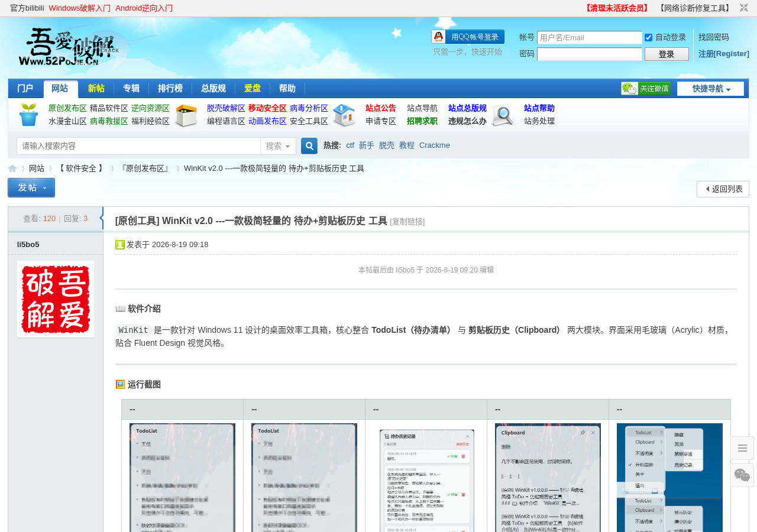Open 站点帮助 link
757x532 pixels.
(539, 108)
